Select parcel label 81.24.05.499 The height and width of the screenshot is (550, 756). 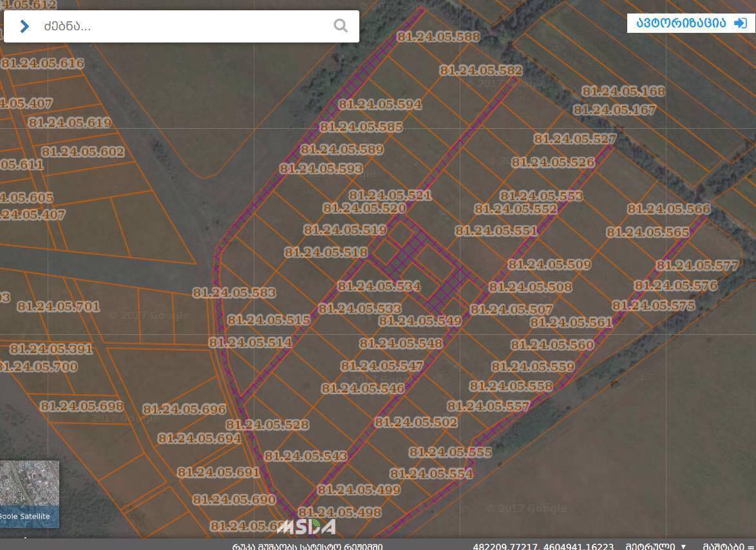[358, 489]
